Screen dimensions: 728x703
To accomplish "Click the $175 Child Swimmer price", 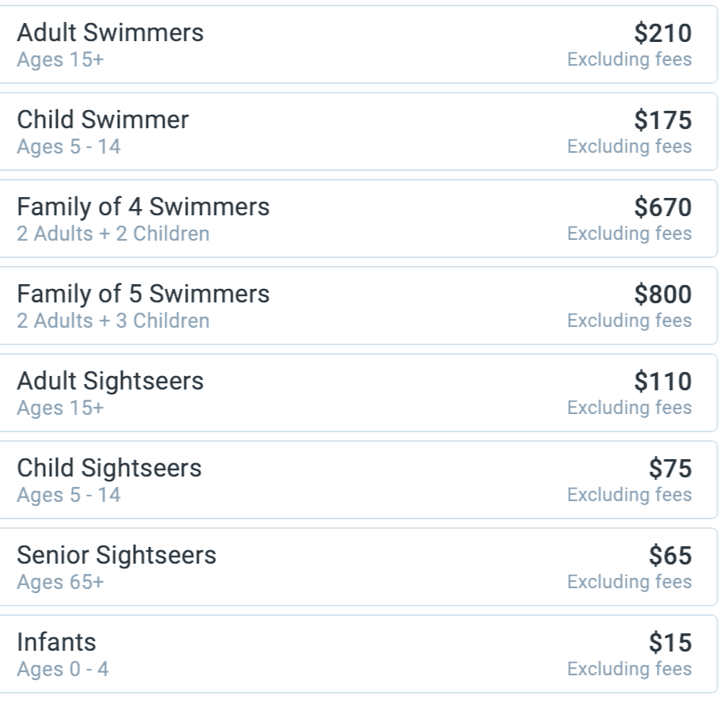I will click(662, 120).
